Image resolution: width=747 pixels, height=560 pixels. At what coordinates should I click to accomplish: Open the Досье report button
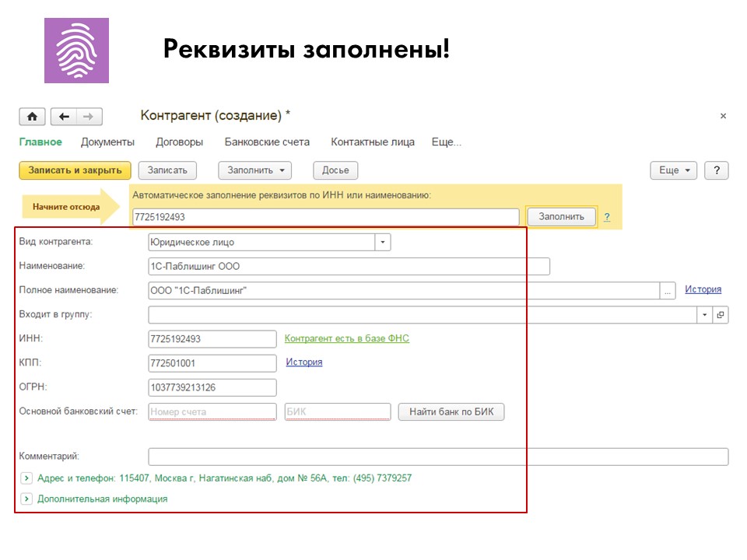click(335, 170)
